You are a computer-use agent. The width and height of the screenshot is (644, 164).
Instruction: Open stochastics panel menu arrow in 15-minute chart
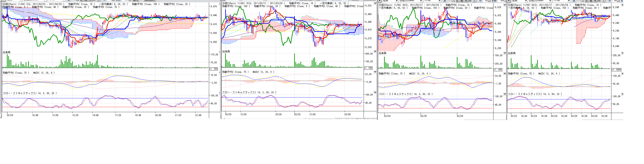point(375,92)
